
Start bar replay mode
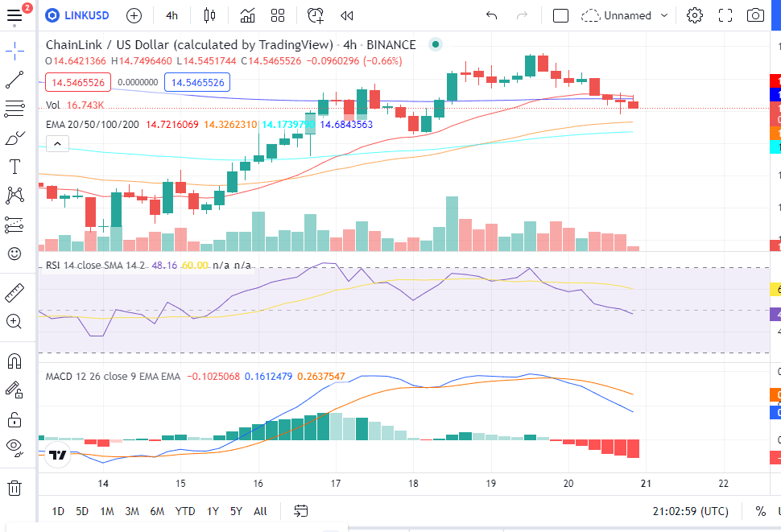tap(347, 16)
